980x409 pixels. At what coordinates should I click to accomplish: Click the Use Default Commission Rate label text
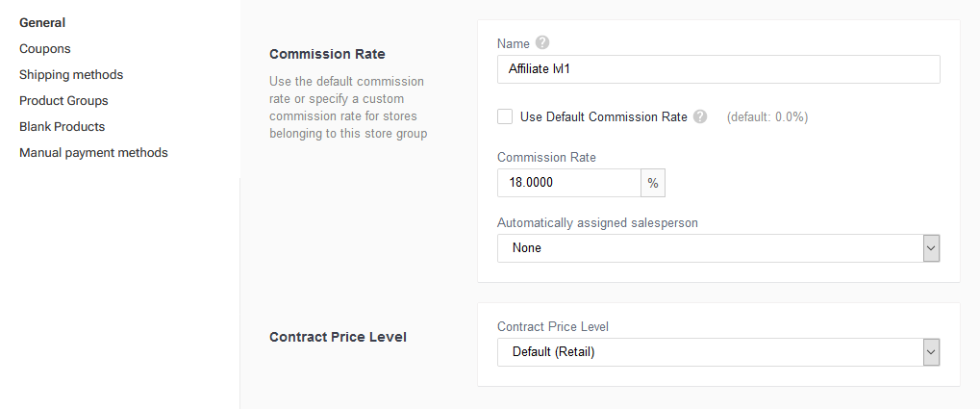tap(604, 117)
